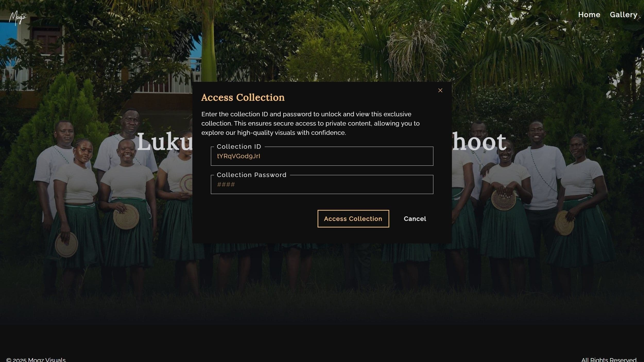Close the Access Collection dialog with X
The width and height of the screenshot is (644, 362).
point(440,90)
